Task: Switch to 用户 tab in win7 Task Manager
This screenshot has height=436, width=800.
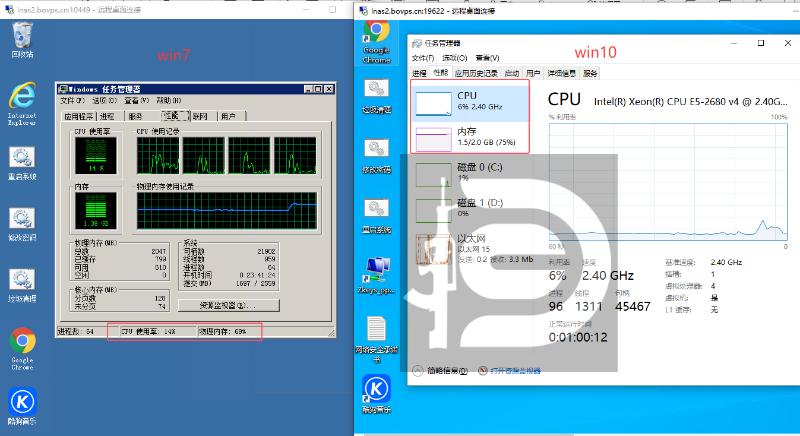Action: tap(229, 116)
